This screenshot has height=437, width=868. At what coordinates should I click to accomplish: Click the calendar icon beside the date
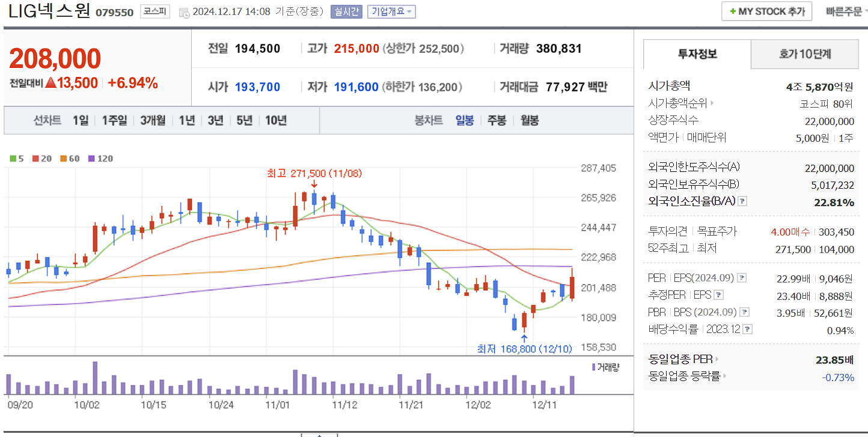[x=185, y=12]
